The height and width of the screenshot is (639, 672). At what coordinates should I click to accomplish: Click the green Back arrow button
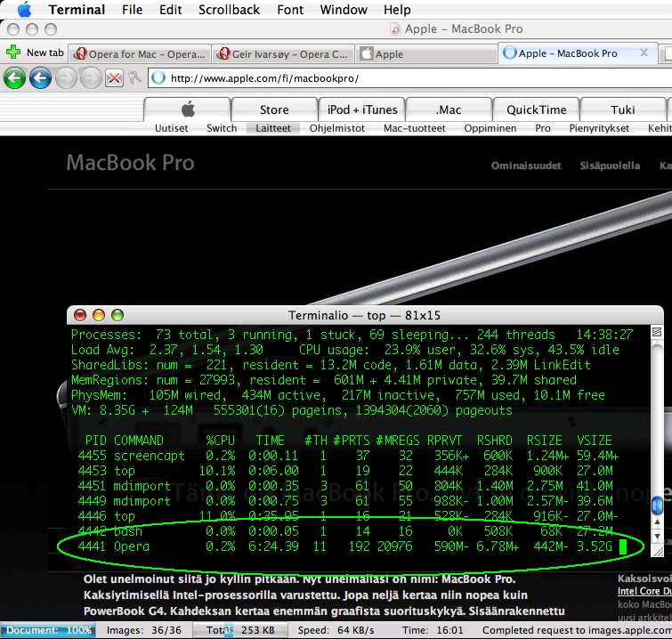coord(14,78)
